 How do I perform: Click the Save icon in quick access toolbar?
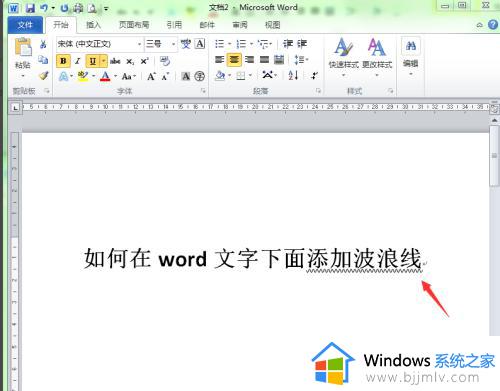(x=30, y=8)
